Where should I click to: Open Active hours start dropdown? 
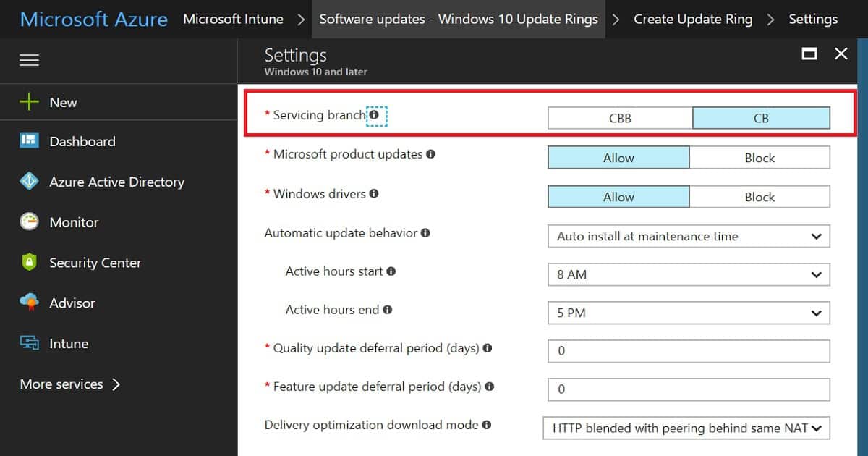[689, 274]
